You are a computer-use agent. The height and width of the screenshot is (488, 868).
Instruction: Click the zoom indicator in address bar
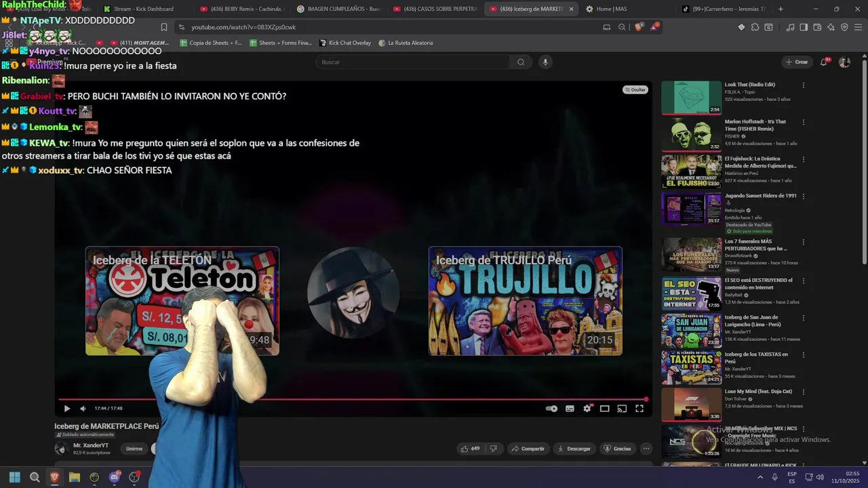(x=622, y=27)
